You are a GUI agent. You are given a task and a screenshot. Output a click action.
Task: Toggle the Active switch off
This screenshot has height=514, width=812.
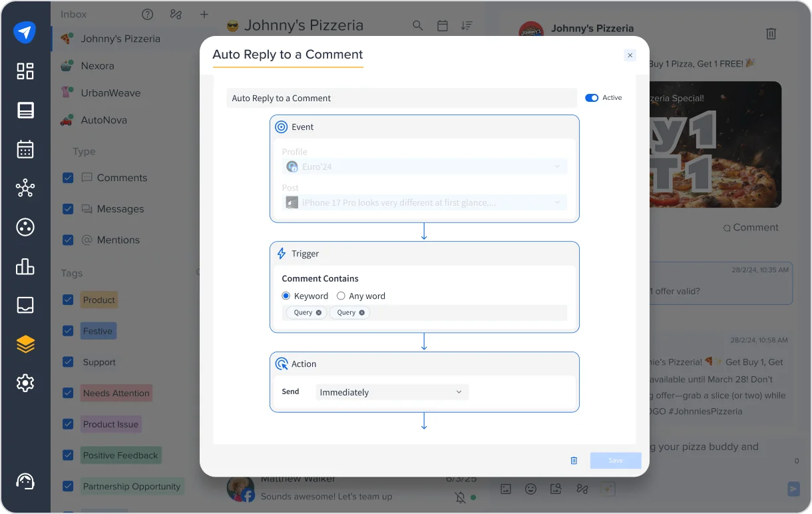tap(591, 98)
